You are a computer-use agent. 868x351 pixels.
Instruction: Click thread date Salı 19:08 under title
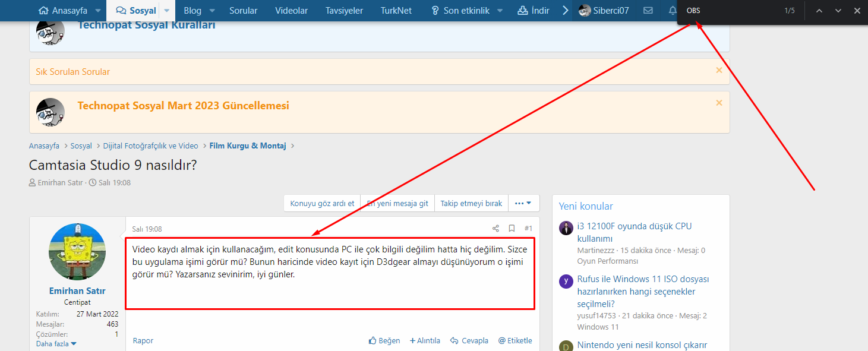[115, 182]
